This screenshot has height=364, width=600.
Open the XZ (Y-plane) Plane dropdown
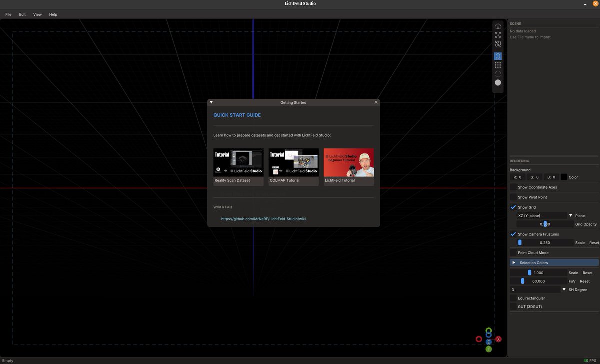(545, 216)
